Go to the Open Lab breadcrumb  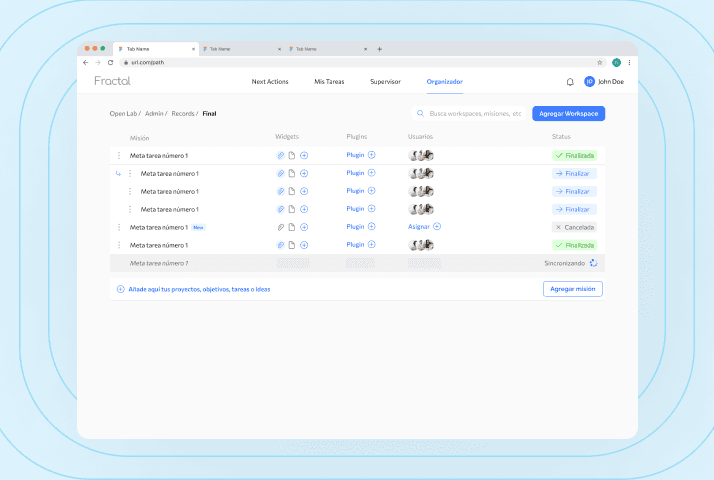pyautogui.click(x=123, y=113)
